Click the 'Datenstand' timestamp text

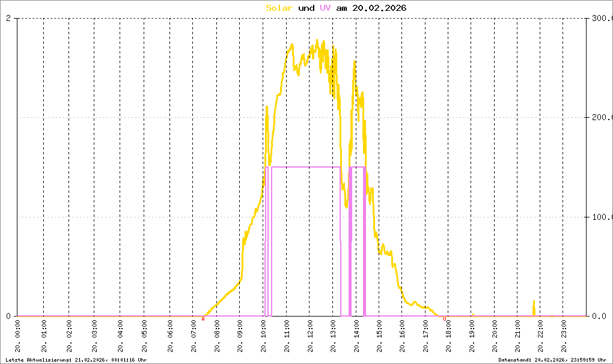tap(552, 360)
